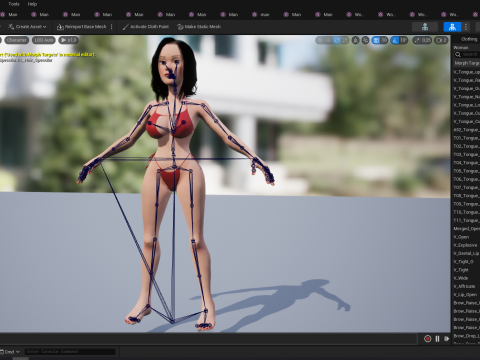Open the grid snap size value 10

pos(384,40)
